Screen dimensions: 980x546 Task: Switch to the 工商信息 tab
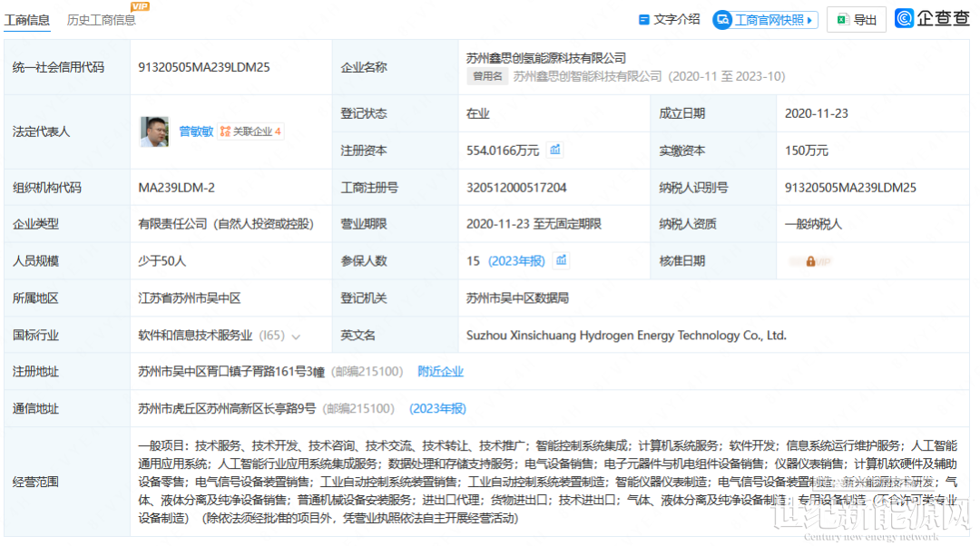coord(27,20)
